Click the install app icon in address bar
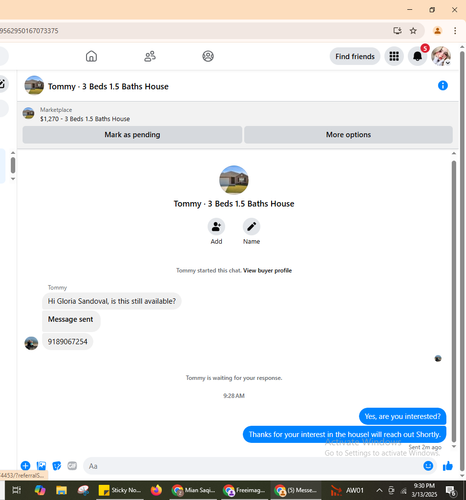 point(397,31)
